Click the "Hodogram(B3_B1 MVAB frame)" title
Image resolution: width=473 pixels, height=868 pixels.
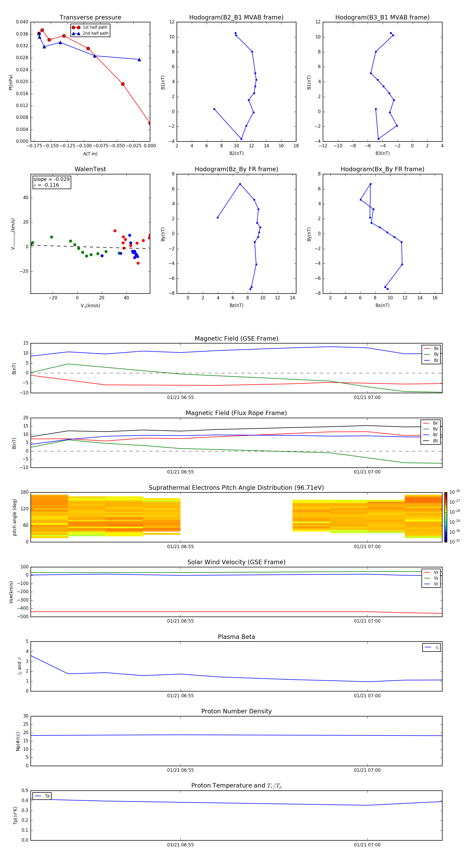click(x=382, y=18)
